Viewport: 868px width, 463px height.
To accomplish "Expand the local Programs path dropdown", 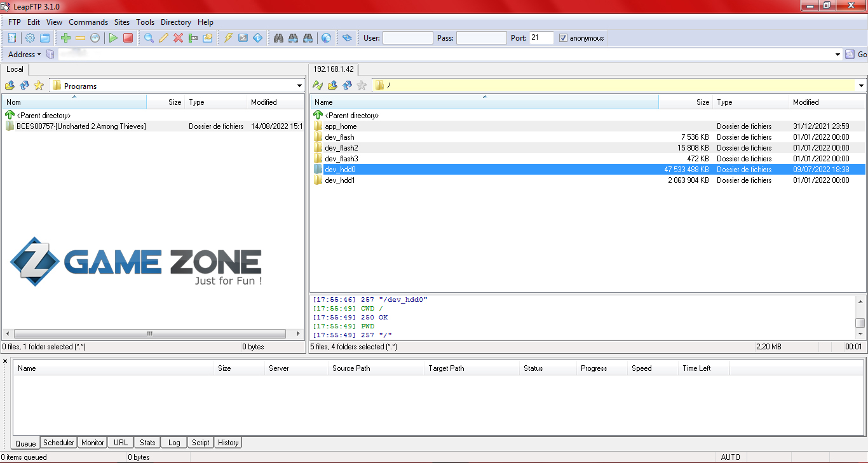I will coord(299,86).
